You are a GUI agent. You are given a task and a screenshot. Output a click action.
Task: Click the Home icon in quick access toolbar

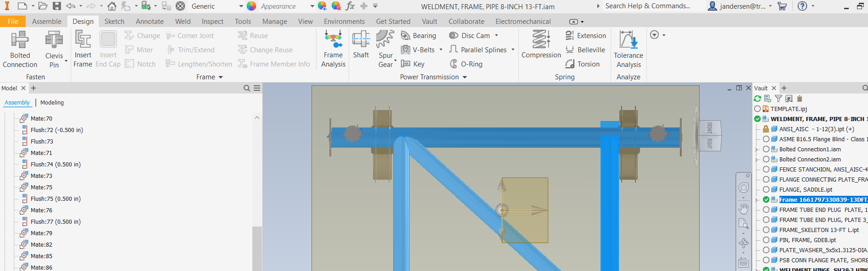(x=112, y=6)
